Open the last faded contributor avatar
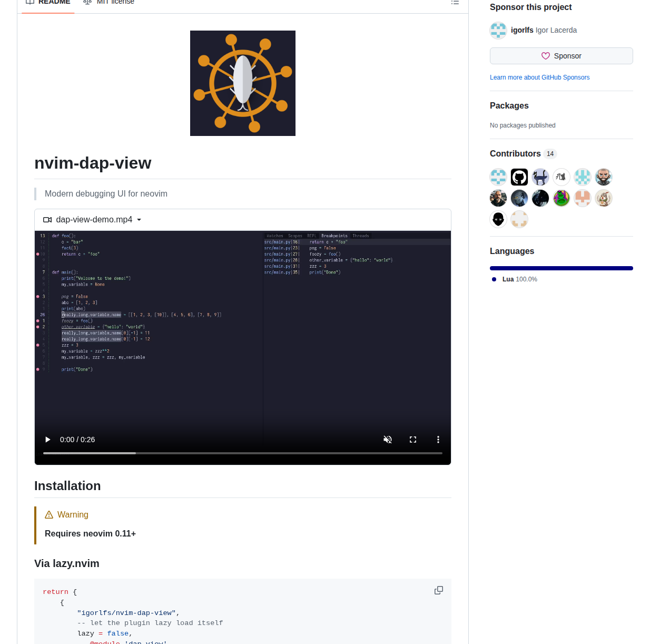The image size is (650, 644). [x=519, y=219]
